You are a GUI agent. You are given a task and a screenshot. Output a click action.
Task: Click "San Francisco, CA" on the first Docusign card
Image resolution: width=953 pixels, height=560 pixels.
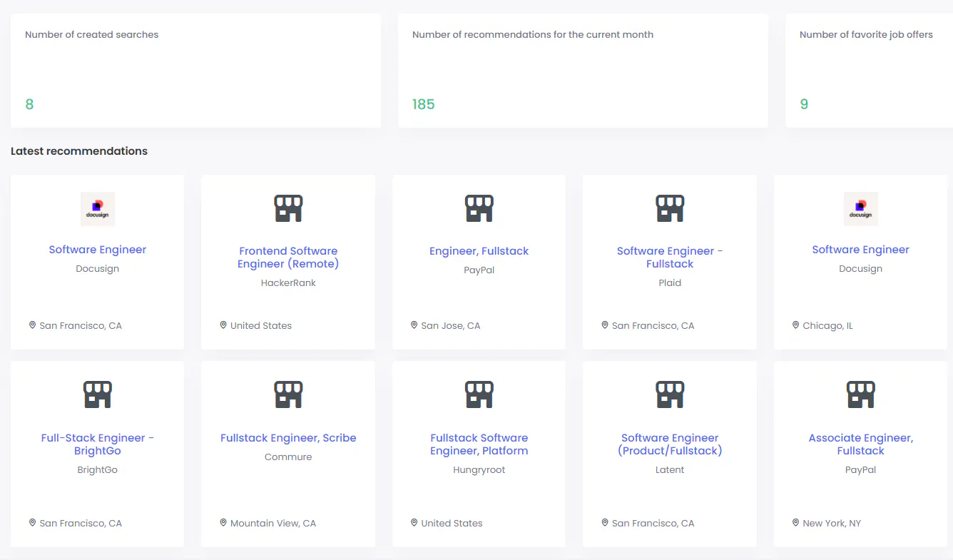coord(81,326)
